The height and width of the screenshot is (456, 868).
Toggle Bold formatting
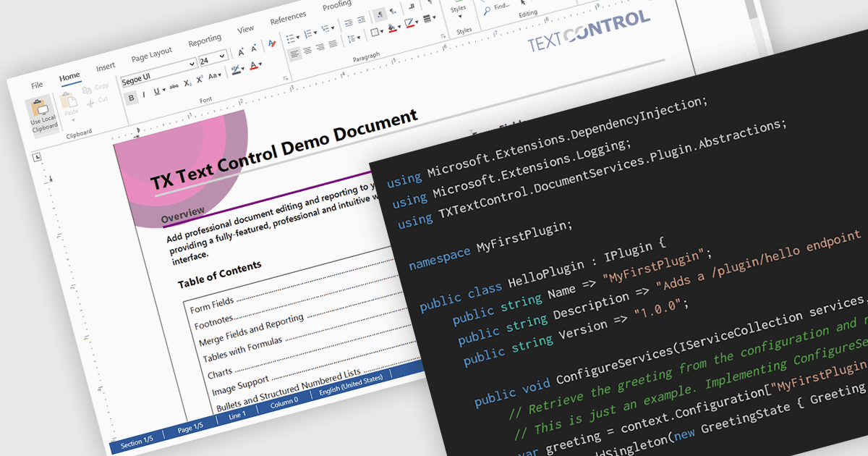tap(131, 98)
